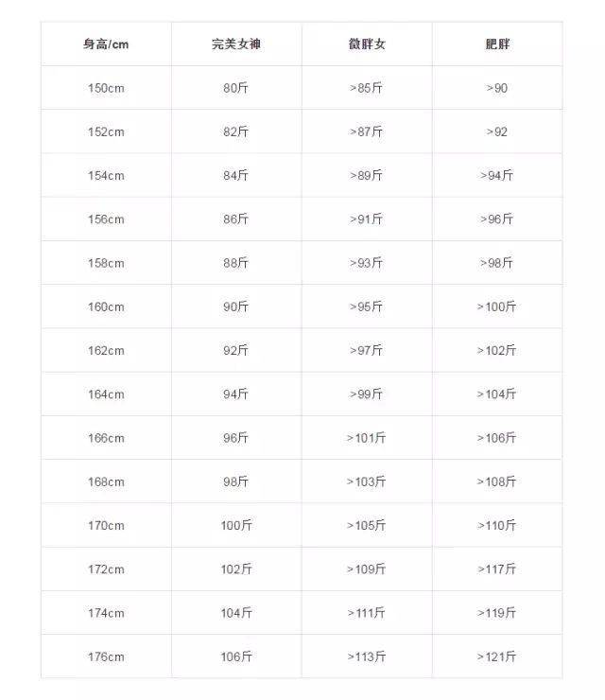Click the >100斤 cell
The width and height of the screenshot is (605, 700).
tap(496, 306)
